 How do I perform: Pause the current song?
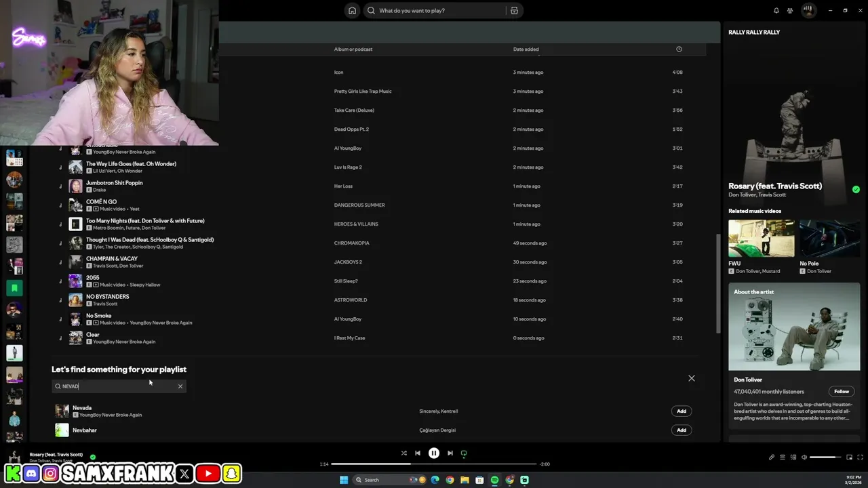434,453
